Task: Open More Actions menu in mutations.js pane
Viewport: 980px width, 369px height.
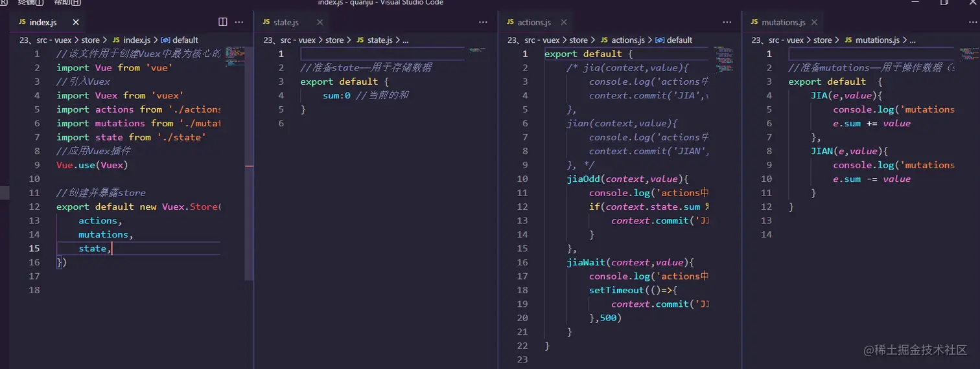Action: click(971, 22)
